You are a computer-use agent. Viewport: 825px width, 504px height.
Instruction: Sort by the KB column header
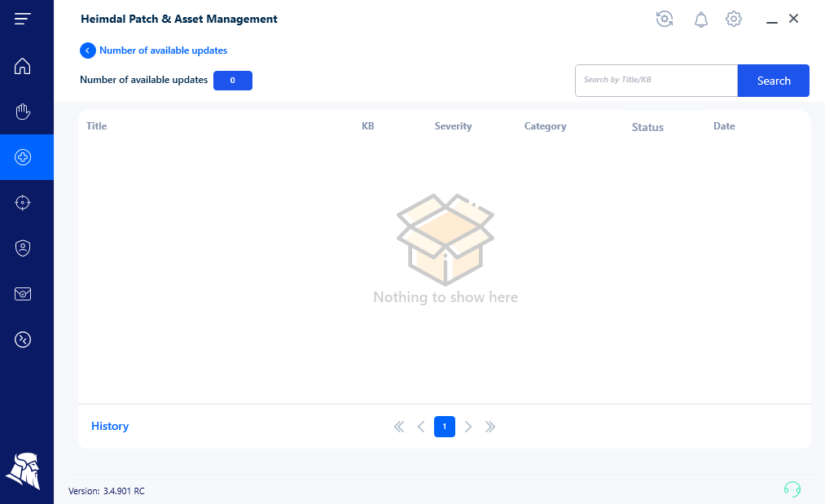click(368, 126)
